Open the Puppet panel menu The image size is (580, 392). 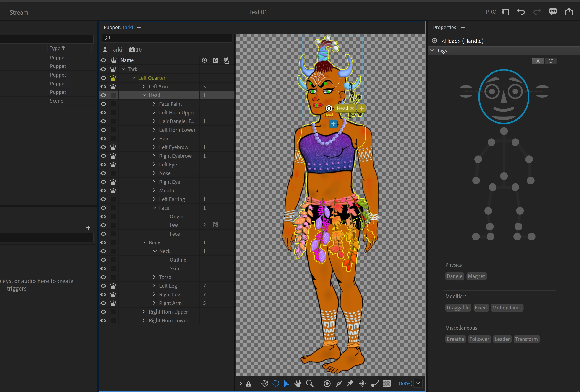pyautogui.click(x=139, y=27)
